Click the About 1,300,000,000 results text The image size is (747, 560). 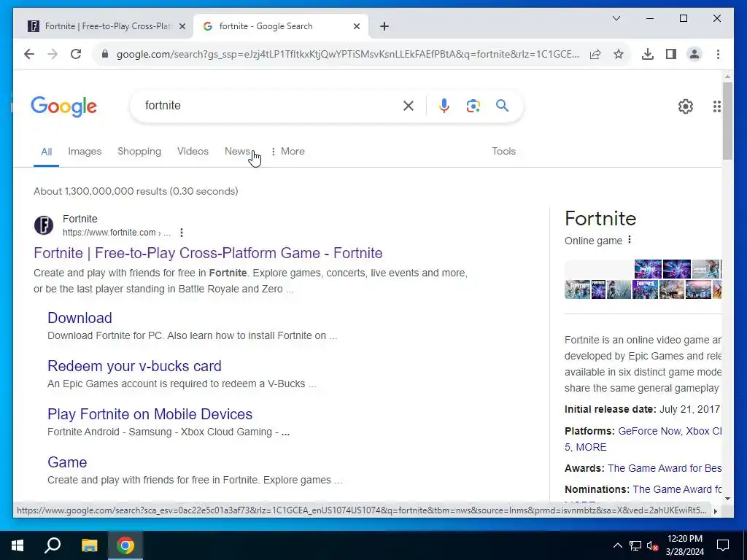[136, 192]
